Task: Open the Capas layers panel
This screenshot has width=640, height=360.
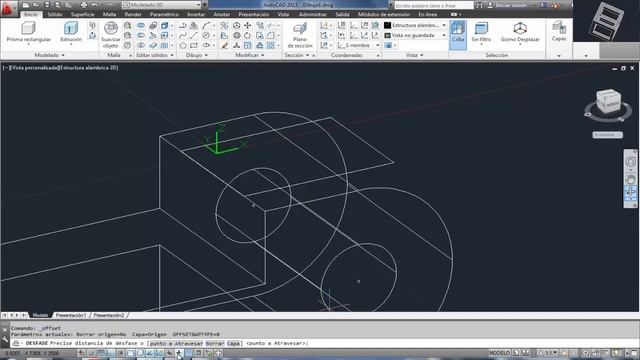Action: point(559,32)
